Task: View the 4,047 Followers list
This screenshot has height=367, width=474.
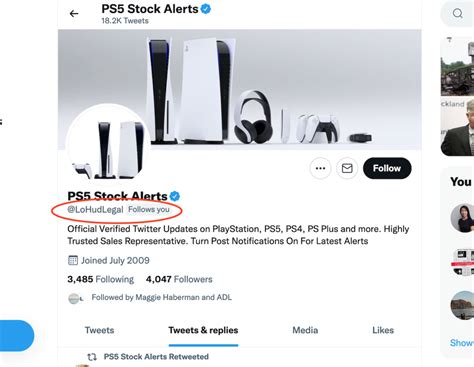Action: pyautogui.click(x=179, y=279)
